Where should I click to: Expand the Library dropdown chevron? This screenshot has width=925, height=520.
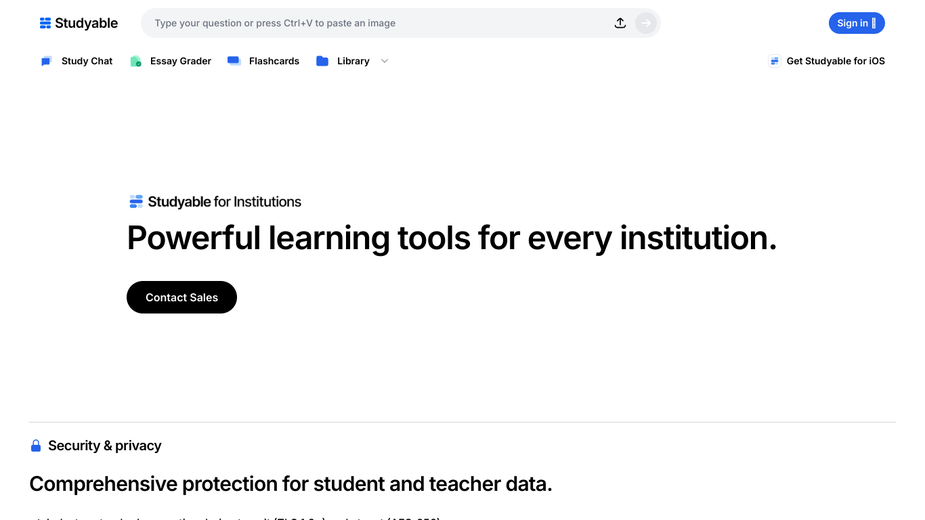pos(385,61)
